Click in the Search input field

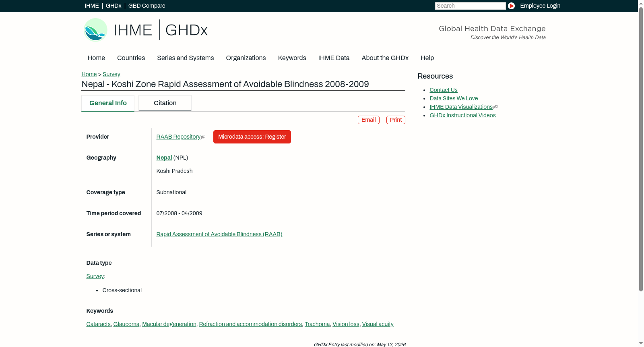coord(470,6)
